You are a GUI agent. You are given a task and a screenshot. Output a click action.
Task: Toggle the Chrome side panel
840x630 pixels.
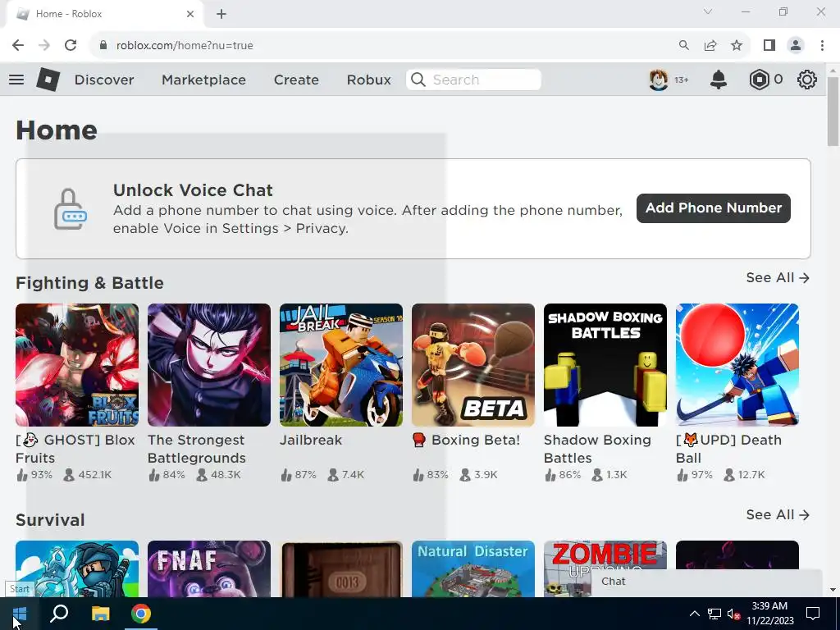(769, 46)
